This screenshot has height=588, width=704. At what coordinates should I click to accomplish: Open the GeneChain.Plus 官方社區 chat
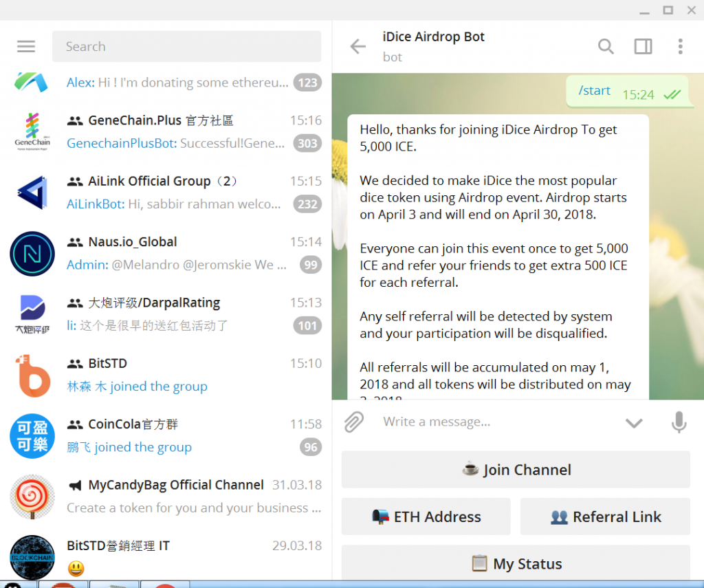pos(166,132)
